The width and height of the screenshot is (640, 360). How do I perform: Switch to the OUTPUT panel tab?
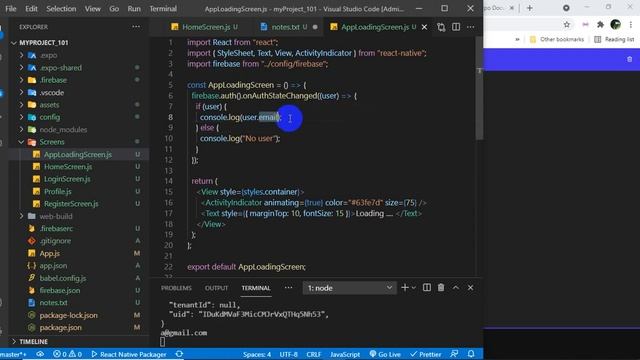[216, 288]
